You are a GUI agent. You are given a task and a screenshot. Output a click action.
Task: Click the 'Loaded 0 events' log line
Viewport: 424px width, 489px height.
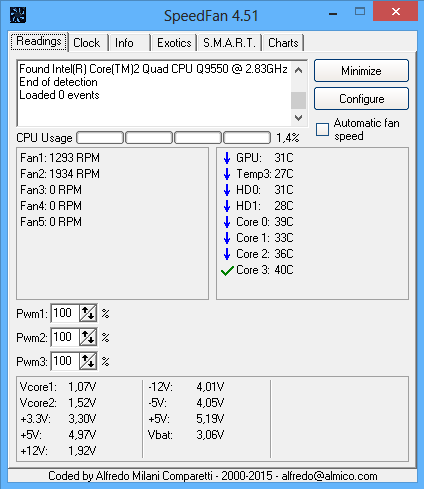59,95
